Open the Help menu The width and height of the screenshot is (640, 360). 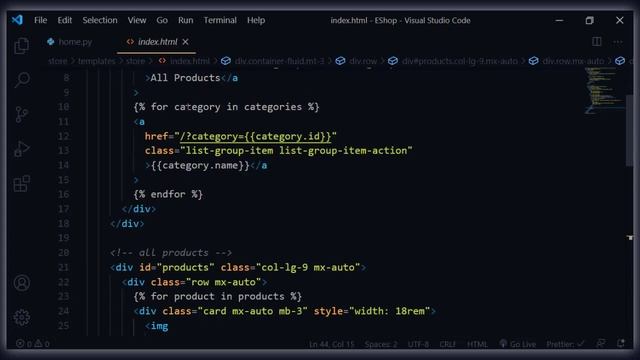coord(256,20)
